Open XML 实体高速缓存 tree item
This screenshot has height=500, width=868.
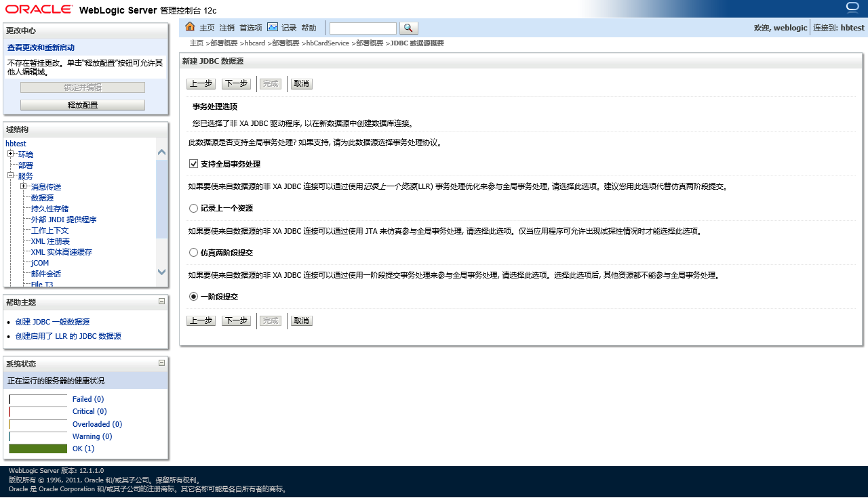coord(62,252)
